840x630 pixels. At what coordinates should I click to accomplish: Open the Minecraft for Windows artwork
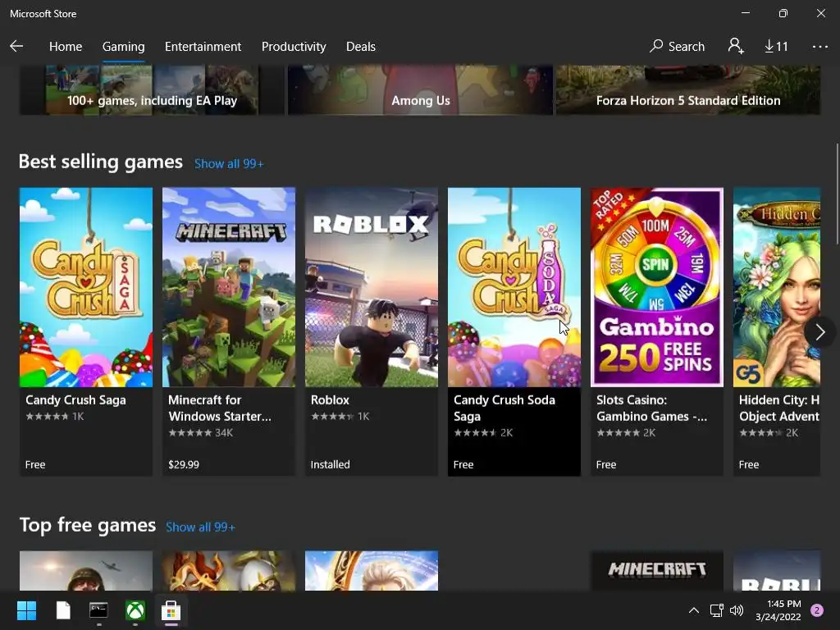[229, 287]
